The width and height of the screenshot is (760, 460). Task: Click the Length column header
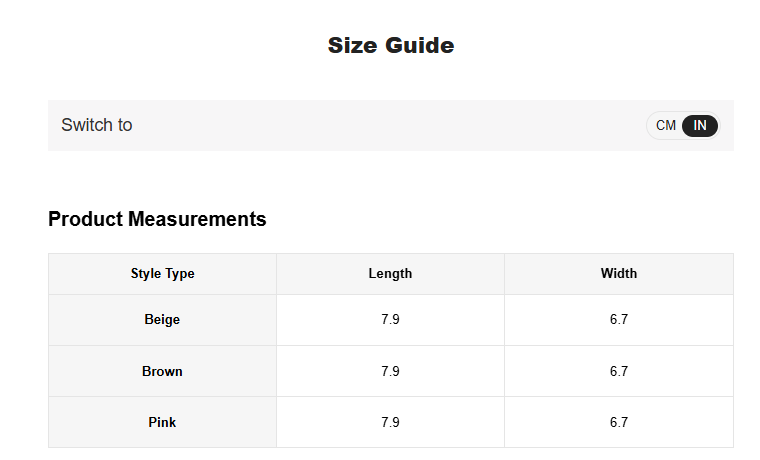coord(390,273)
